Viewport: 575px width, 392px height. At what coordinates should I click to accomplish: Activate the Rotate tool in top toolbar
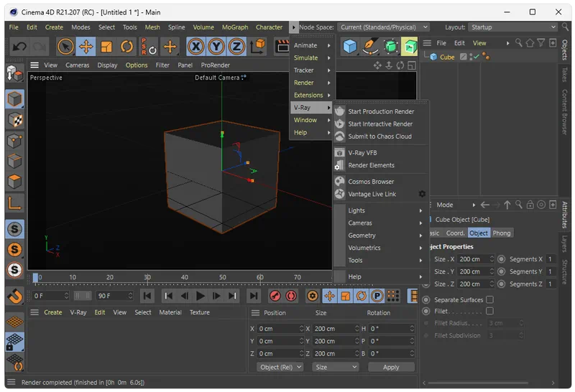(127, 47)
